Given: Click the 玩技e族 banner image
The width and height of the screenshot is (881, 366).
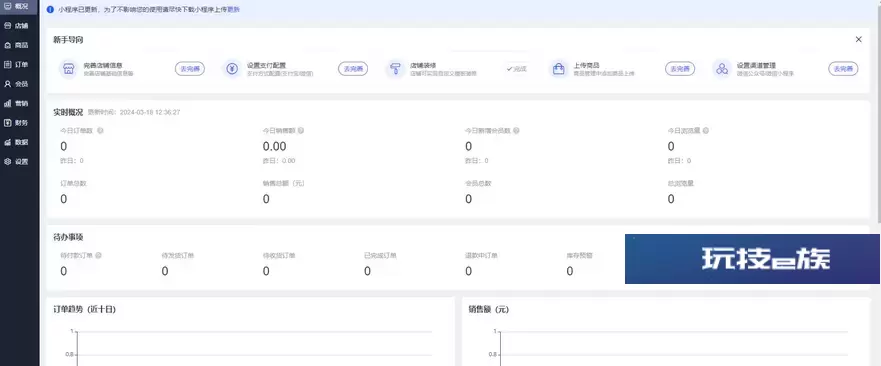Looking at the screenshot, I should [752, 259].
